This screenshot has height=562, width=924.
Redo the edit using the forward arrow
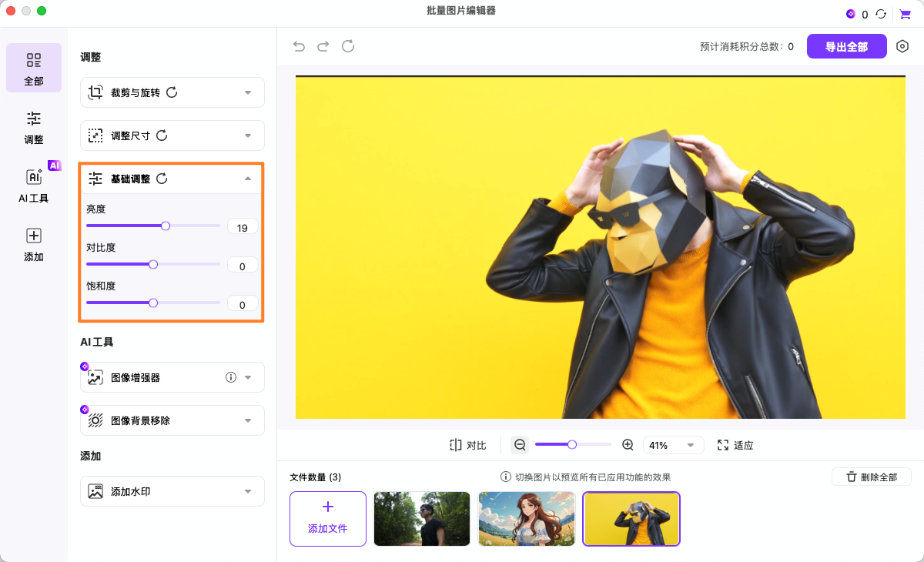pos(323,46)
